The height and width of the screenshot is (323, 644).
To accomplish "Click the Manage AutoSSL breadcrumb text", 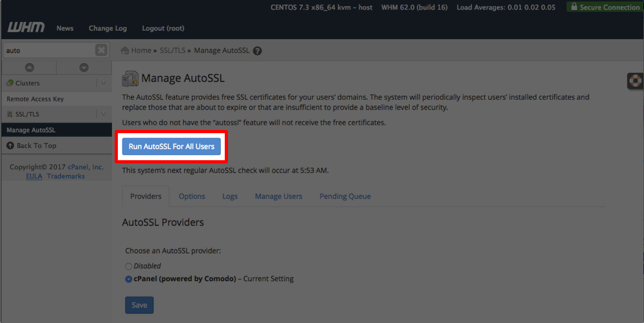I will pos(222,50).
